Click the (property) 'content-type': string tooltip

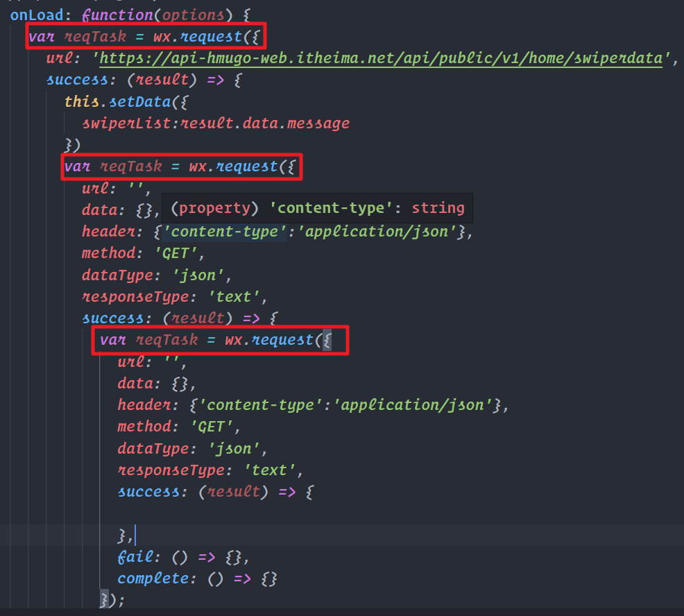pos(317,208)
